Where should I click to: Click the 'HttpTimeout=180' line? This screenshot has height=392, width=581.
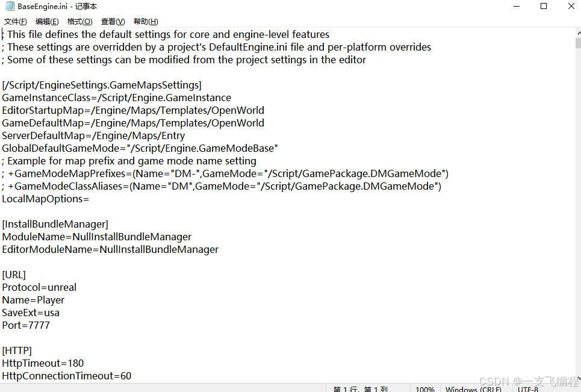pyautogui.click(x=43, y=363)
